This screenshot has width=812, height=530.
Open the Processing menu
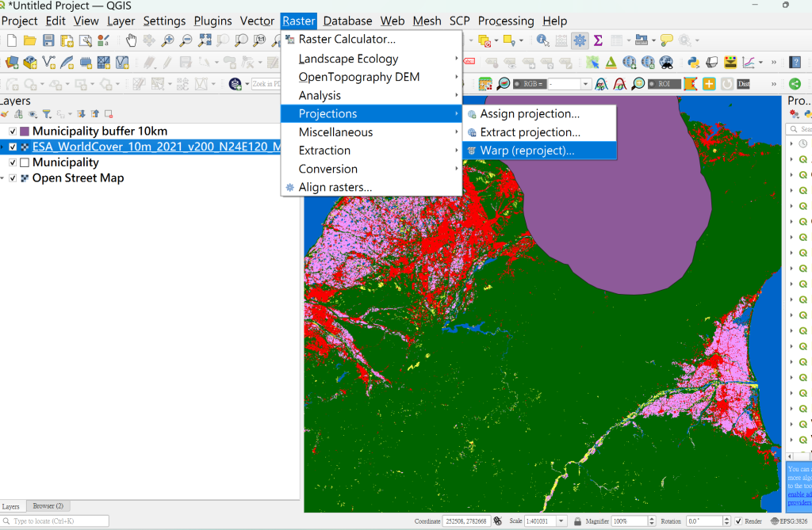(x=505, y=21)
